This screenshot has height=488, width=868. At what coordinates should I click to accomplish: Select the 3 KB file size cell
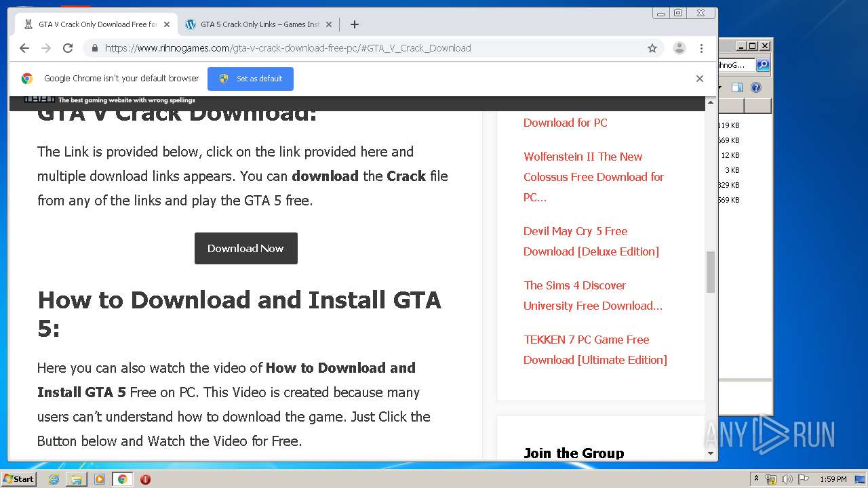pyautogui.click(x=732, y=170)
